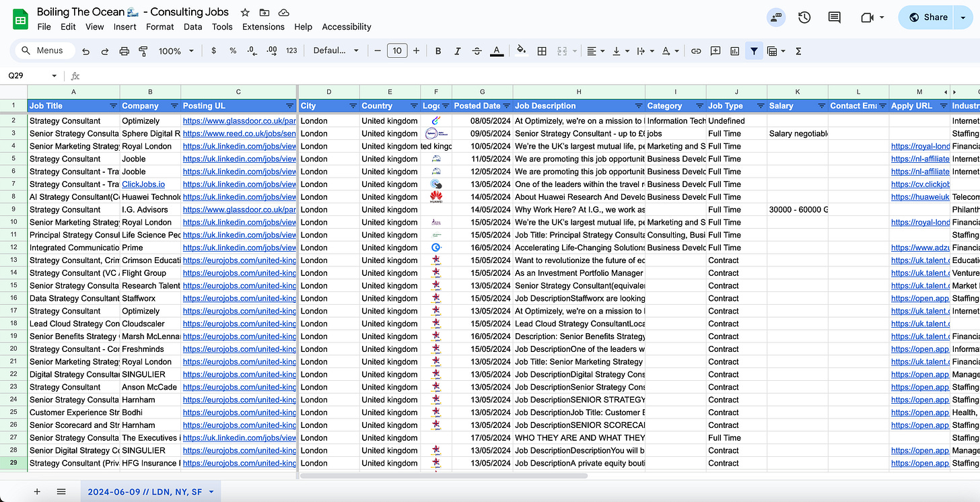This screenshot has width=980, height=502.
Task: Toggle the filter funnel in the toolbar
Action: (754, 51)
